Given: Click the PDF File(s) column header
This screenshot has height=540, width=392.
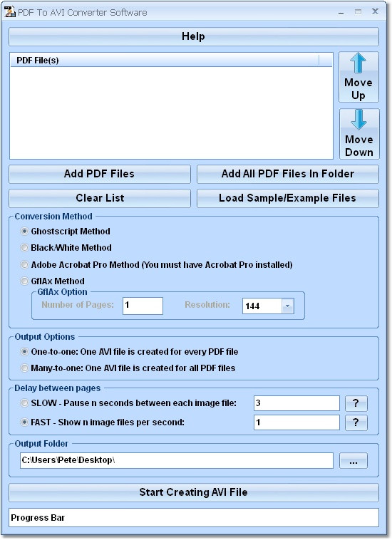Looking at the screenshot, I should pos(165,61).
